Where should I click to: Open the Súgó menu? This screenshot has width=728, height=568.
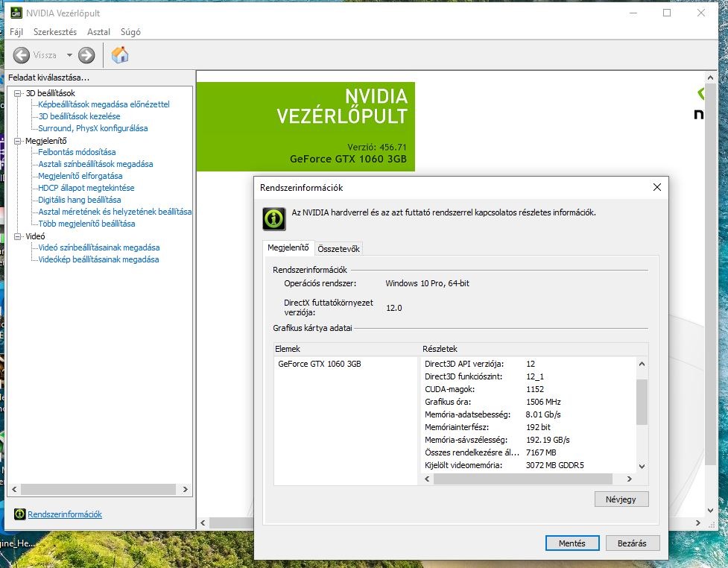[130, 31]
